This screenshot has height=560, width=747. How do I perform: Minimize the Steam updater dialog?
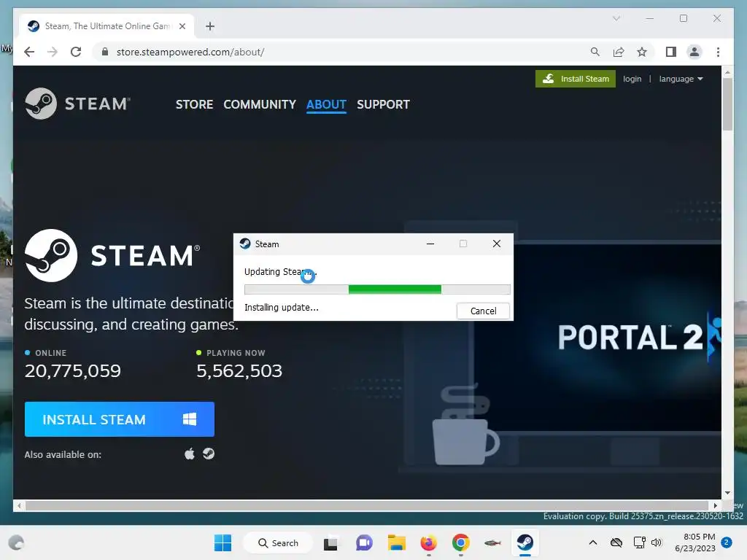[430, 244]
